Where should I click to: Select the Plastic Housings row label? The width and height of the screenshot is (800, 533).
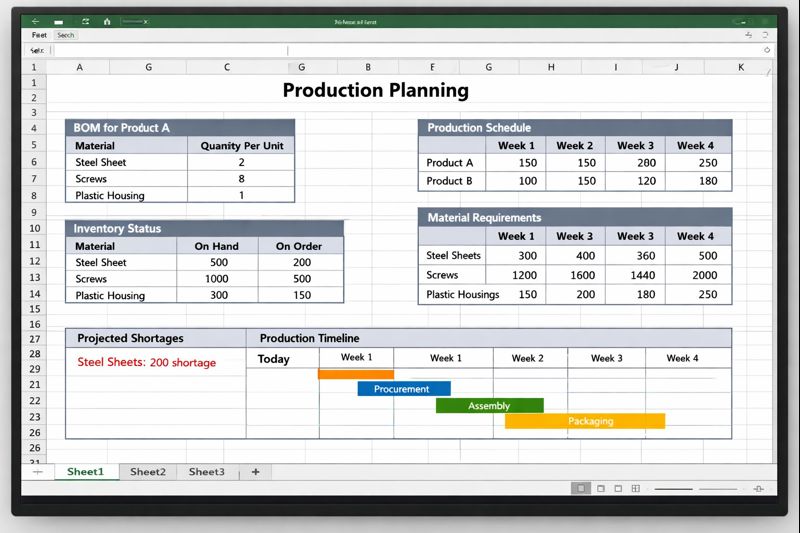tap(463, 294)
